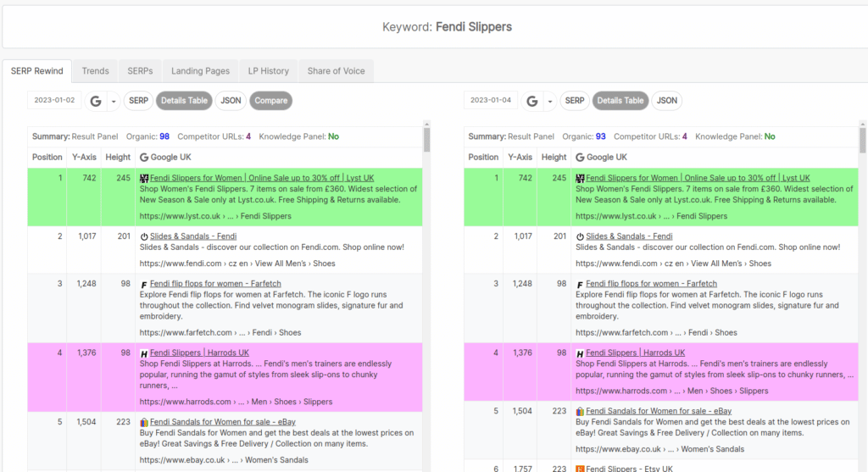Switch to the Trends tab
868x472 pixels.
[x=95, y=71]
